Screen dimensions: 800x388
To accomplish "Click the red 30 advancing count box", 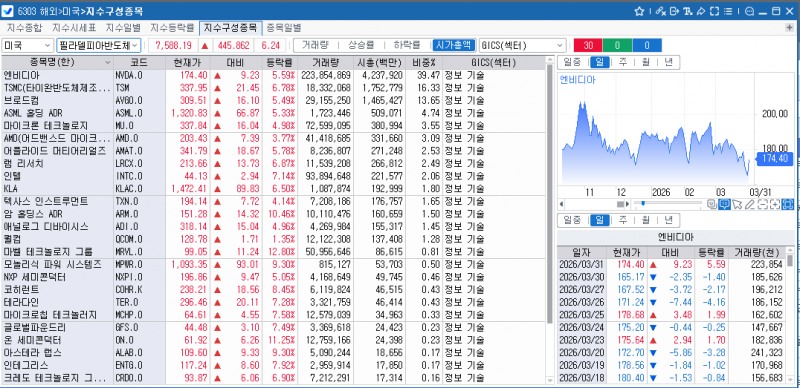I will click(x=588, y=45).
